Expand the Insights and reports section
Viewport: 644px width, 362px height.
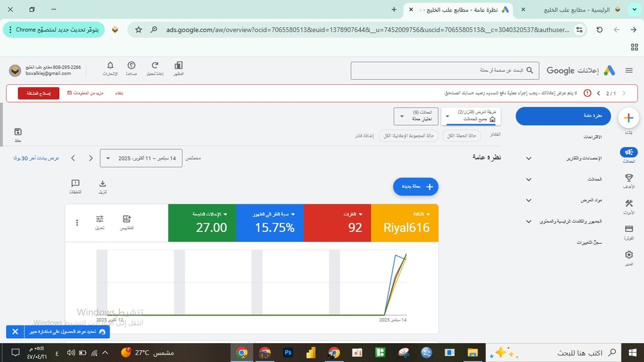pyautogui.click(x=528, y=158)
